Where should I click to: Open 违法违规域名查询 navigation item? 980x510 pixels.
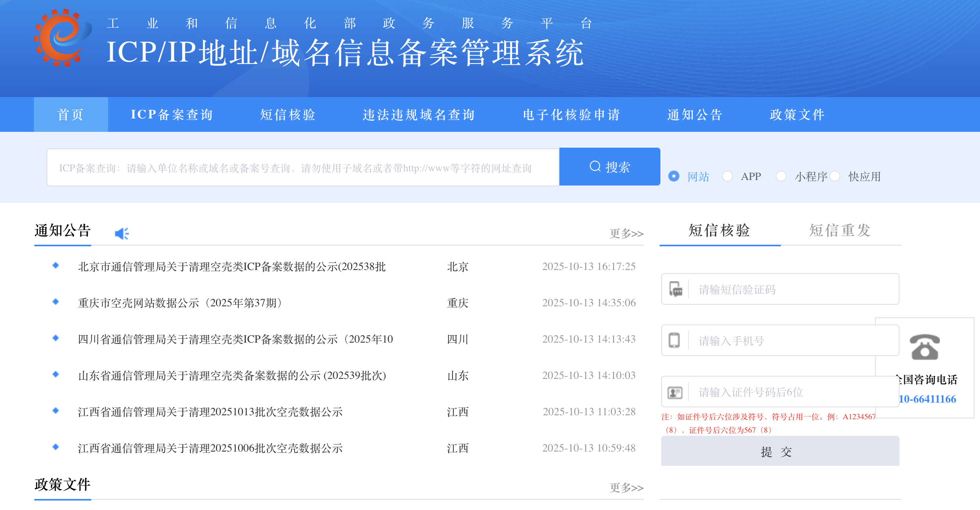coord(419,114)
